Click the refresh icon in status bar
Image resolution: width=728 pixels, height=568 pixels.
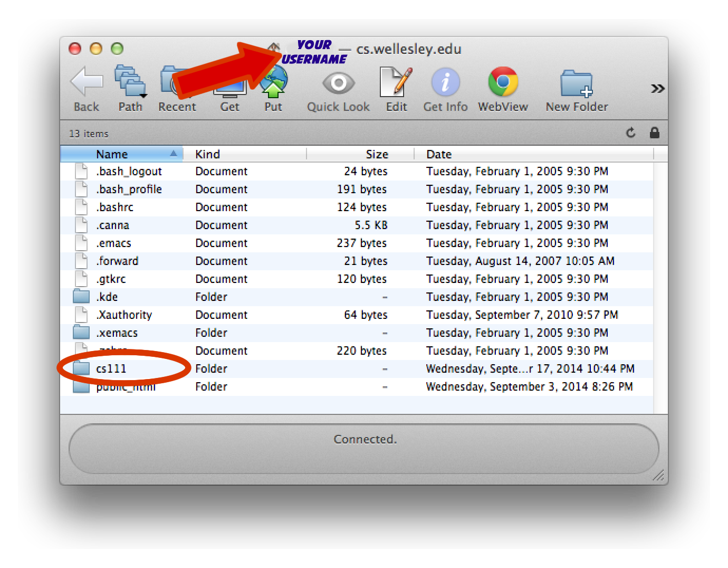[x=630, y=133]
